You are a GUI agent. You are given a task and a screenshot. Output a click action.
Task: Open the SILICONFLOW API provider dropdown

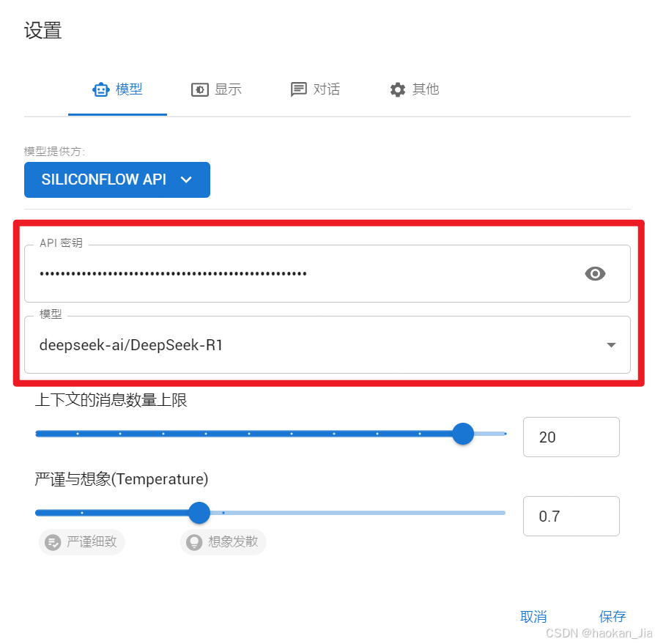[117, 179]
